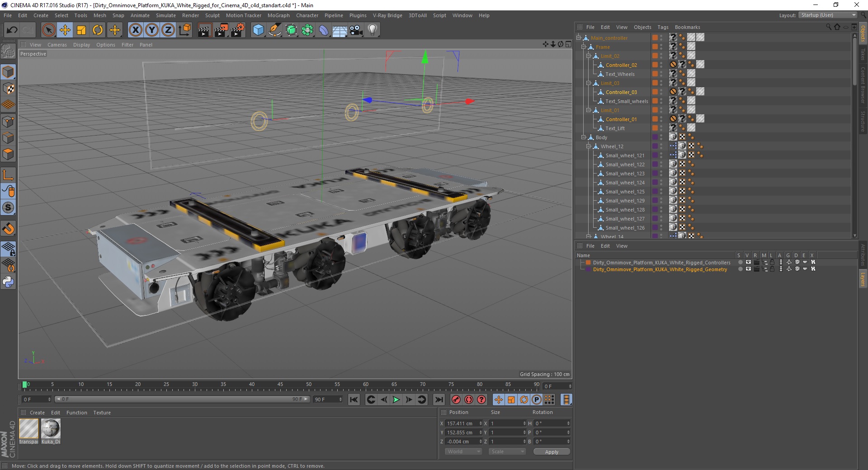The image size is (868, 470).
Task: Click Controllers layer orange color swatch
Action: (x=588, y=262)
